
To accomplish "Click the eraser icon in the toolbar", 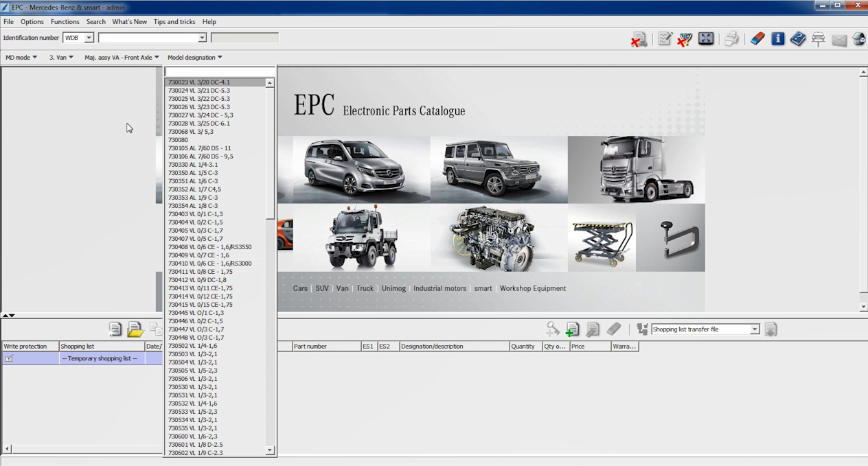I will (757, 39).
